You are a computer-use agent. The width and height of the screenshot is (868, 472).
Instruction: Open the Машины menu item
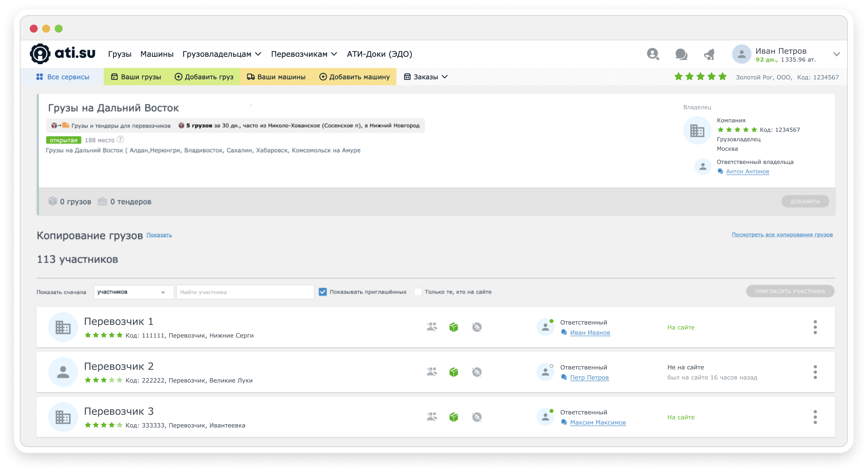[157, 54]
